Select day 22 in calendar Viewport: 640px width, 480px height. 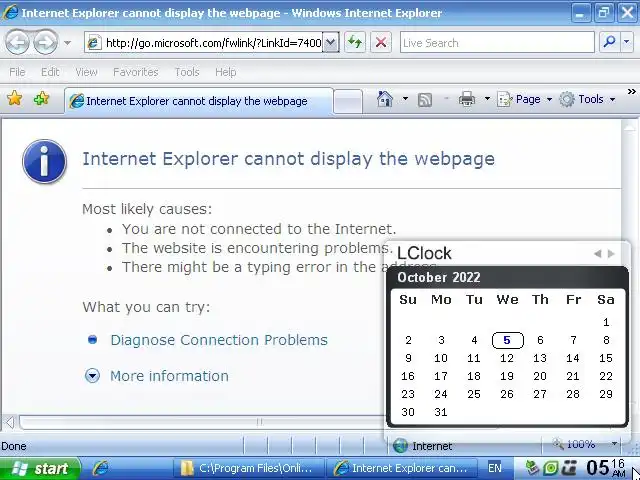[x=606, y=376]
